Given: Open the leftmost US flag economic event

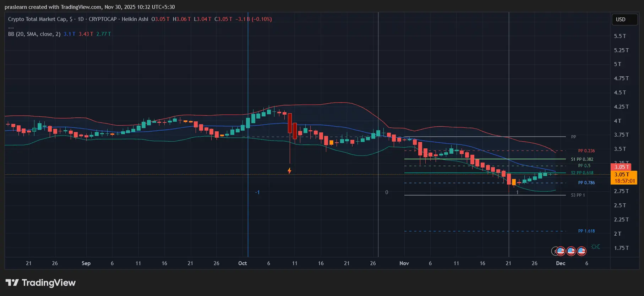Looking at the screenshot, I should click(561, 251).
